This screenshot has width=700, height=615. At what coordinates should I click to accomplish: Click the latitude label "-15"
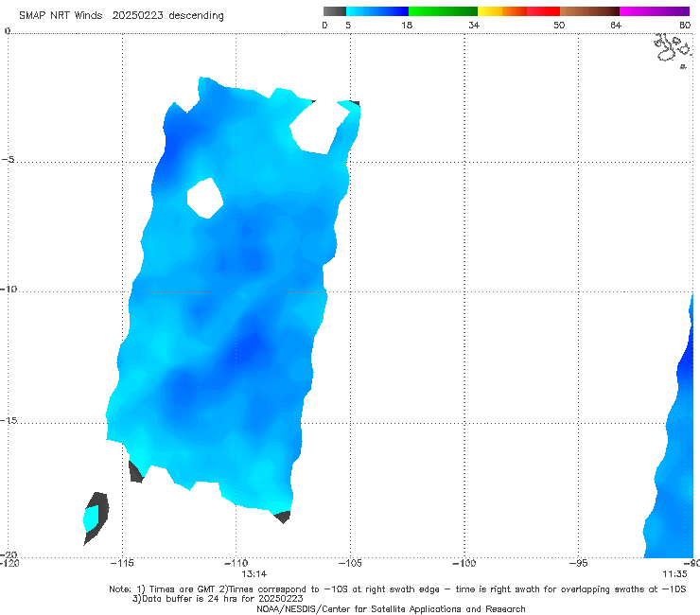(9, 420)
